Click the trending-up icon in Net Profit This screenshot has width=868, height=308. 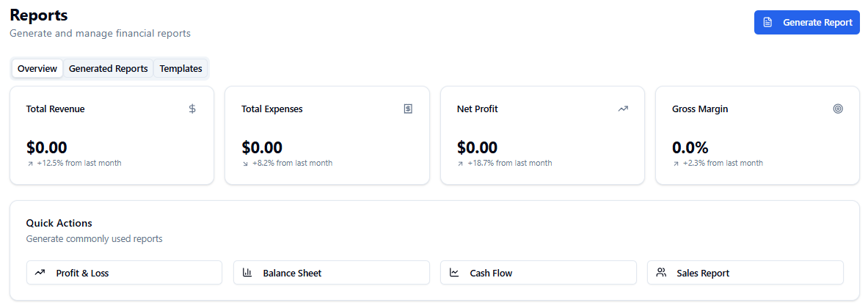coord(623,109)
